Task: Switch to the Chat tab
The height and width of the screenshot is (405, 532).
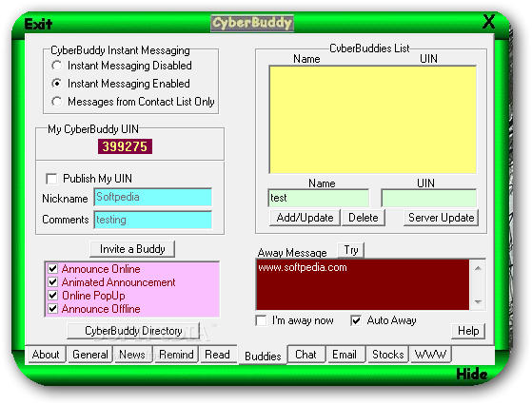Action: [306, 355]
